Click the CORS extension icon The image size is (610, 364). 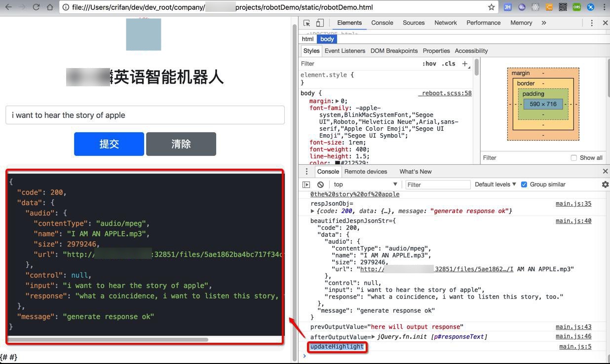pos(577,7)
